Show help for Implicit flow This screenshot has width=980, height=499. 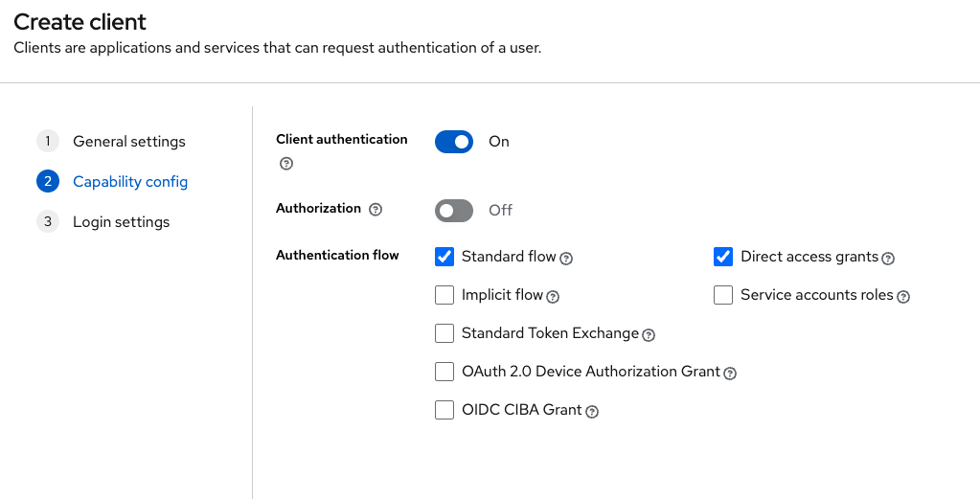click(553, 297)
